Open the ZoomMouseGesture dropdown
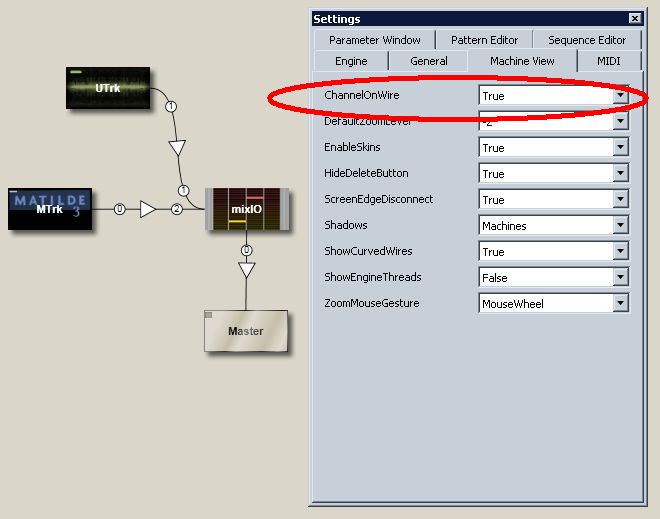The width and height of the screenshot is (660, 519). (620, 304)
